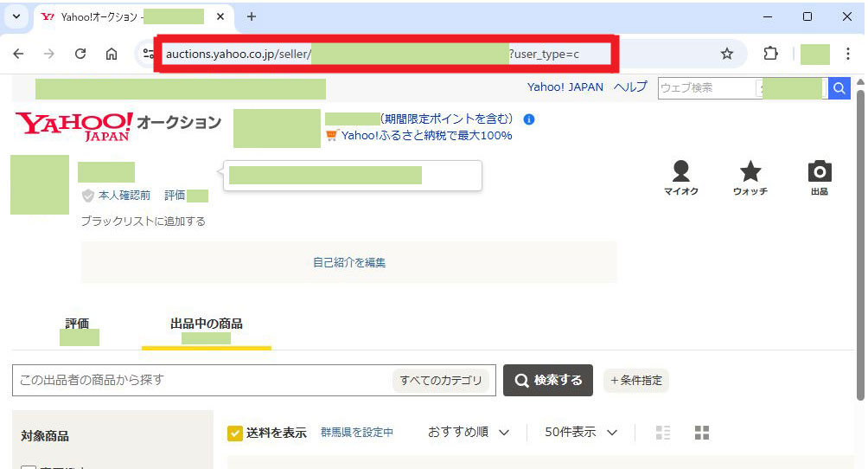Bookmark this page with star icon
The width and height of the screenshot is (868, 469).
(x=727, y=54)
